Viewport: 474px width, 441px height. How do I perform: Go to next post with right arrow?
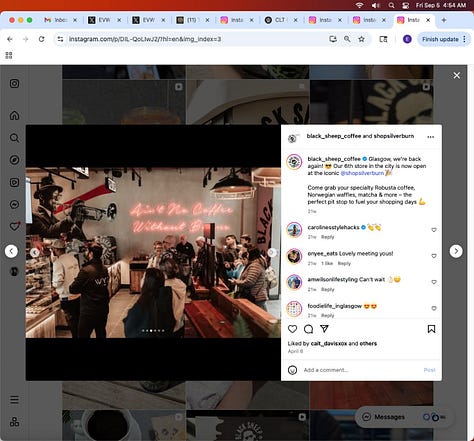(456, 251)
